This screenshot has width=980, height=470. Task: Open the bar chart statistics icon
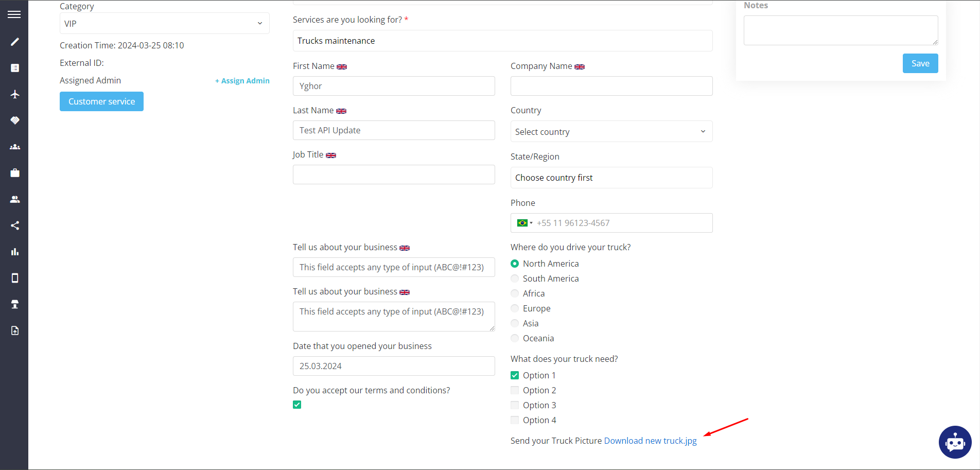[x=15, y=252]
